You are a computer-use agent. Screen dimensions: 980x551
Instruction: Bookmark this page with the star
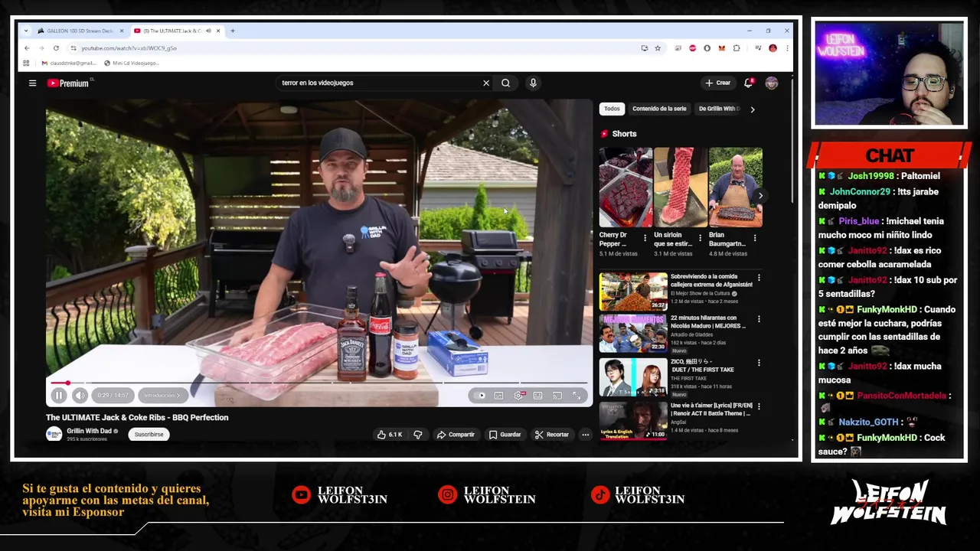click(x=657, y=48)
